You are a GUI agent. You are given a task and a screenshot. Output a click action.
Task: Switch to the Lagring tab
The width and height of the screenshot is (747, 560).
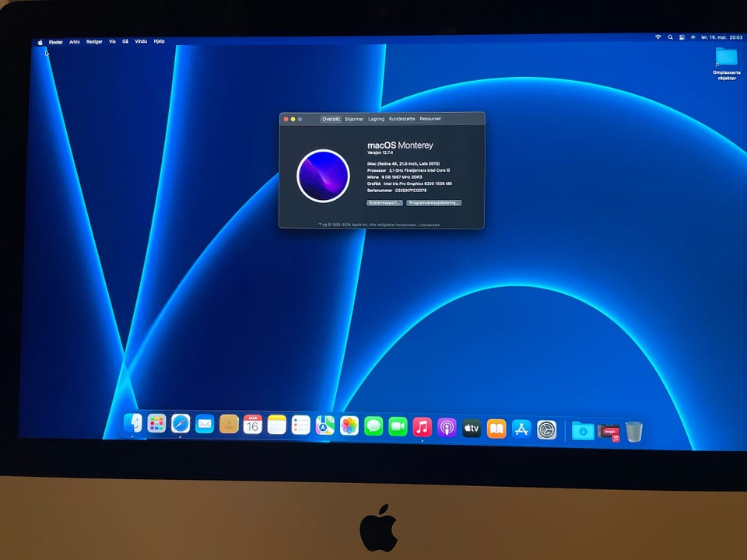click(377, 119)
